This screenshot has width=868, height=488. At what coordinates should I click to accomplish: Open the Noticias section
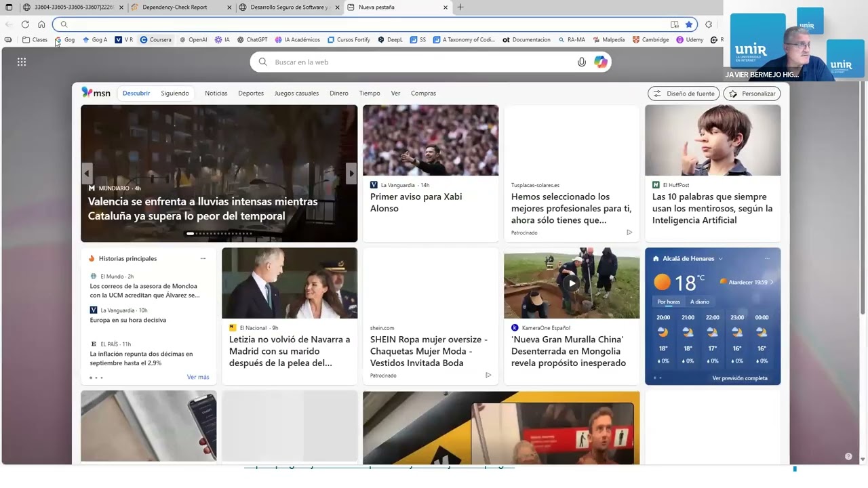(x=216, y=94)
